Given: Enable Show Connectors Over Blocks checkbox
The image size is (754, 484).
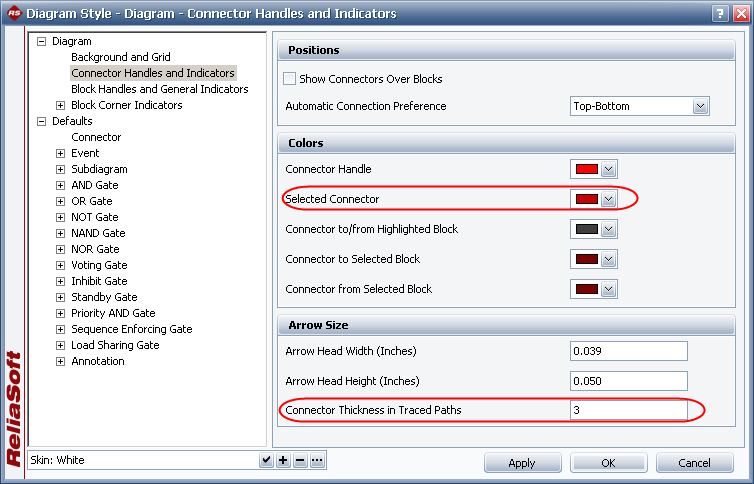Looking at the screenshot, I should click(290, 79).
